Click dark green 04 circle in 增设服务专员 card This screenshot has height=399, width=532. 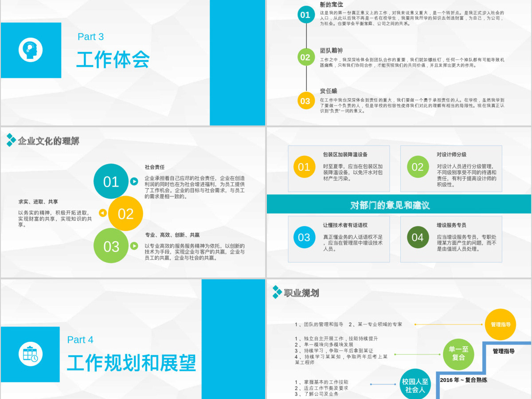(418, 237)
